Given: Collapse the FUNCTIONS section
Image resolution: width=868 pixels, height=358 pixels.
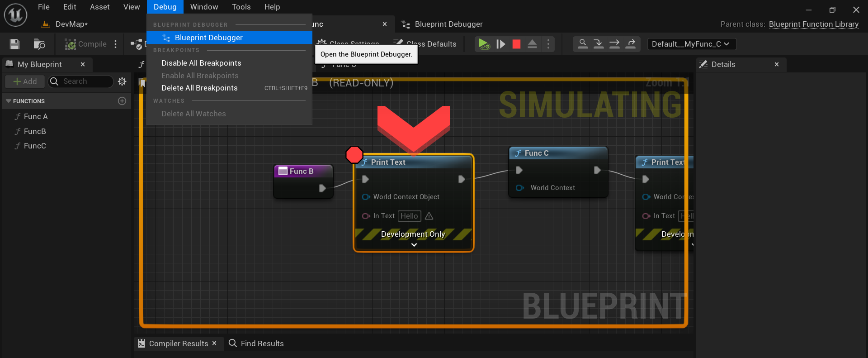Looking at the screenshot, I should point(9,101).
